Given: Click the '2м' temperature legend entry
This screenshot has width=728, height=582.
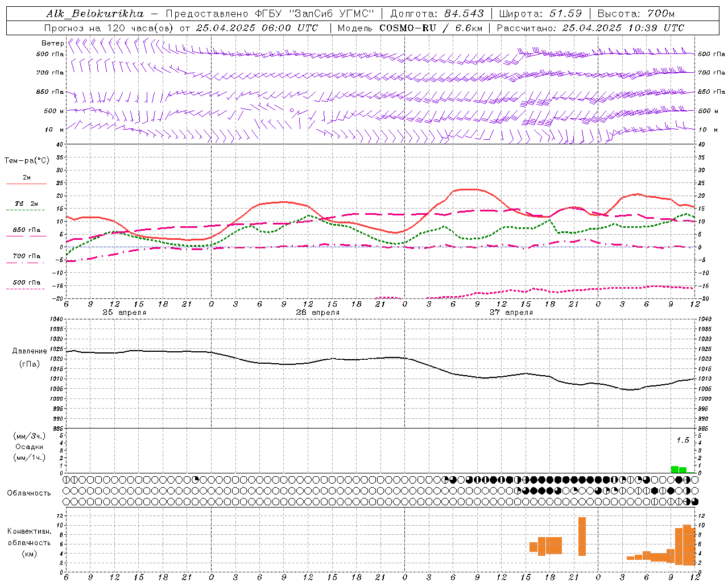Looking at the screenshot, I should pyautogui.click(x=27, y=178).
